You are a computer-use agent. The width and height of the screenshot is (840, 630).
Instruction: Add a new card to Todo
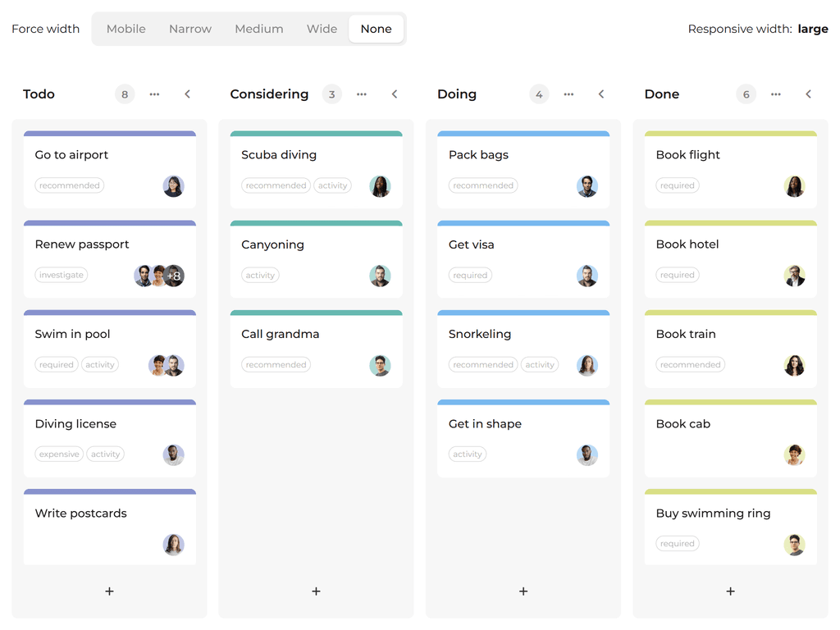coord(109,591)
